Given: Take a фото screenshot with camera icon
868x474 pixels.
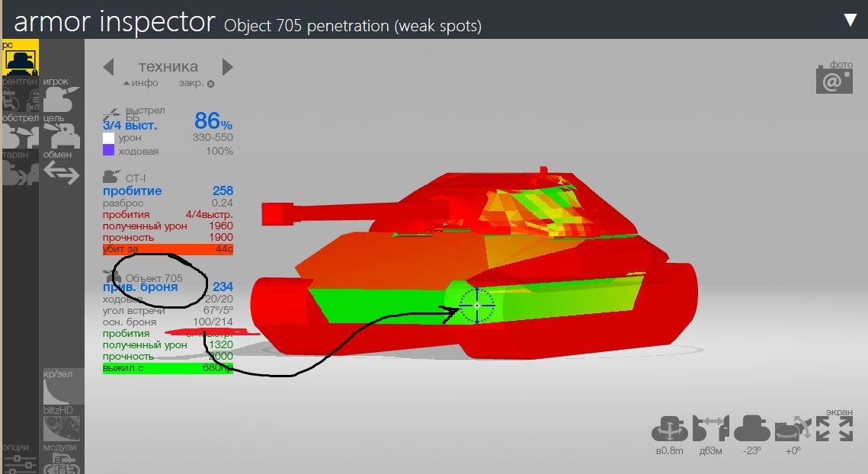Looking at the screenshot, I should click(834, 78).
